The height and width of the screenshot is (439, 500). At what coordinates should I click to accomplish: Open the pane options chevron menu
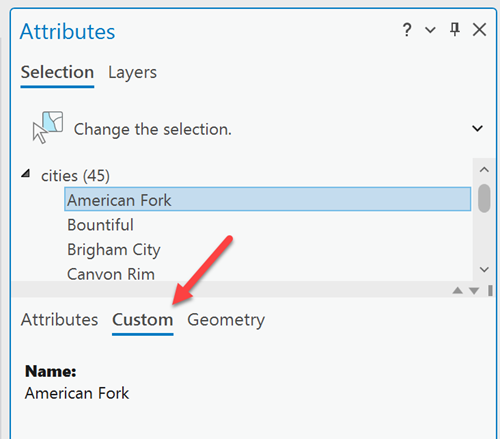click(x=430, y=30)
